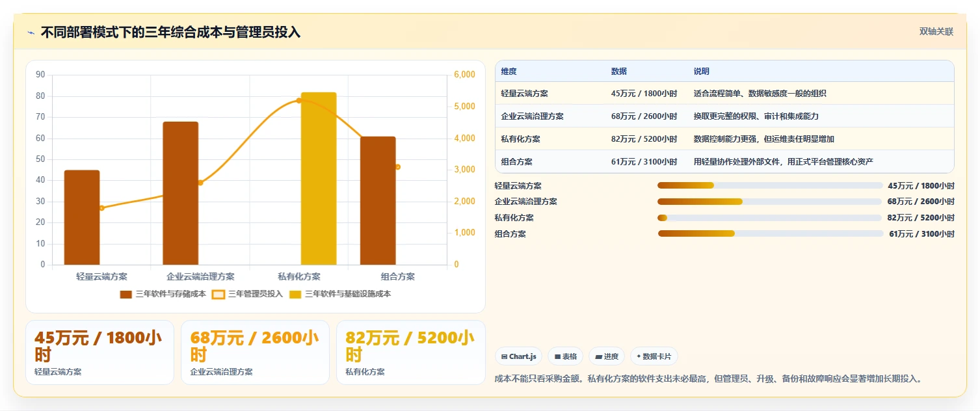Image resolution: width=980 pixels, height=411 pixels.
Task: Click the 企业云端治理方案 progress bar
Action: (770, 202)
